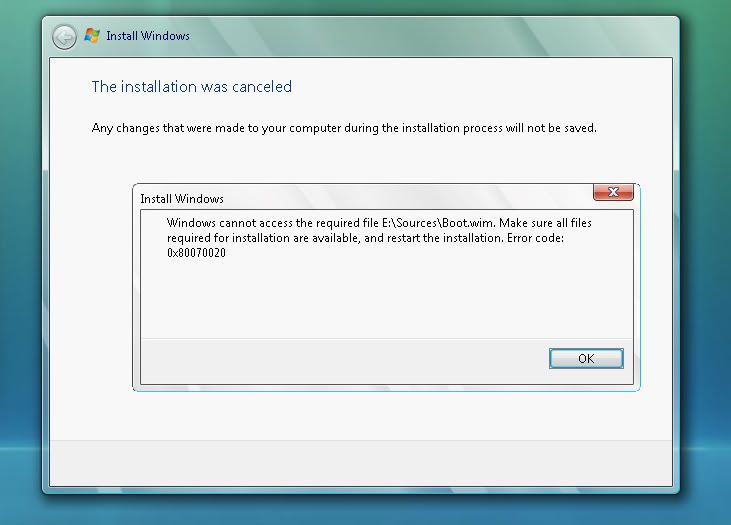Viewport: 731px width, 525px height.
Task: Go back with the round arrow button
Action: click(x=64, y=37)
